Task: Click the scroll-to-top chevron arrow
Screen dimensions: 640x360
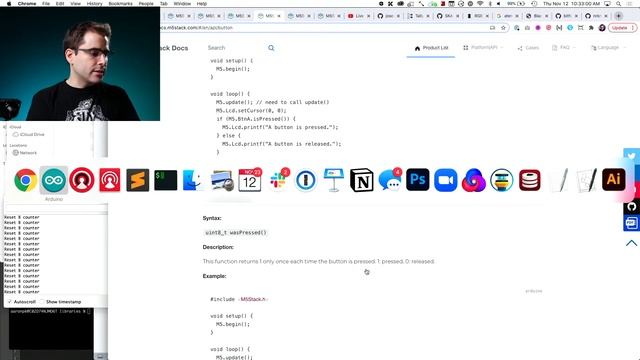Action: (631, 243)
